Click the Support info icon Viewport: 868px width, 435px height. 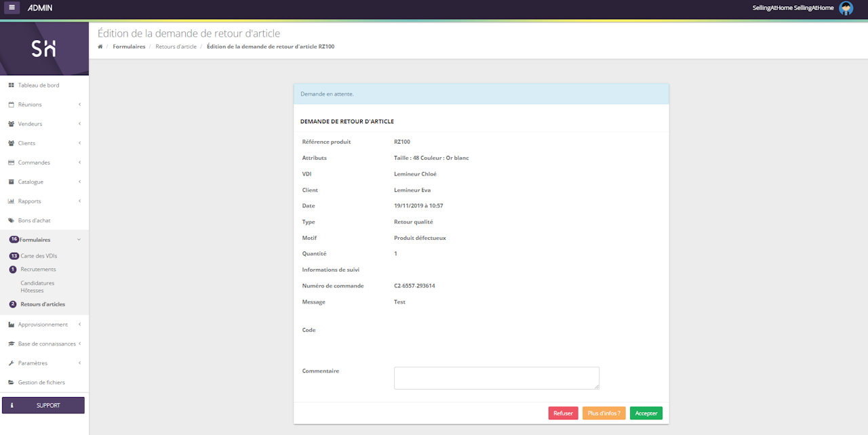(x=12, y=405)
